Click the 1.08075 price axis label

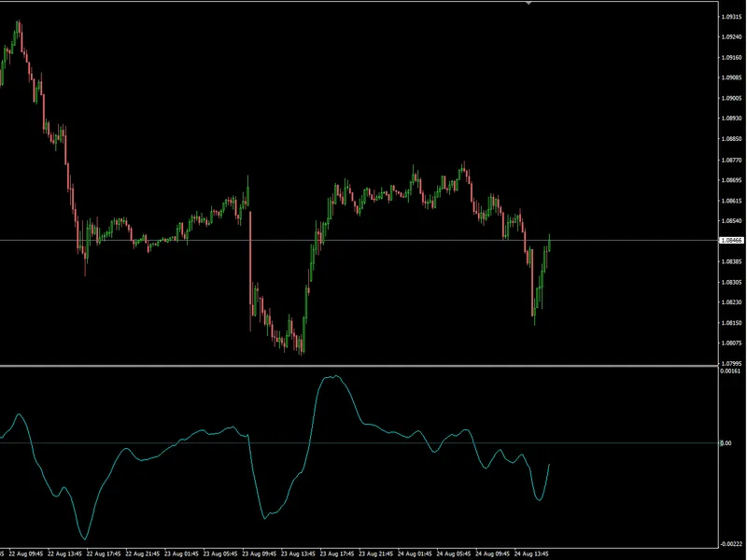click(731, 343)
